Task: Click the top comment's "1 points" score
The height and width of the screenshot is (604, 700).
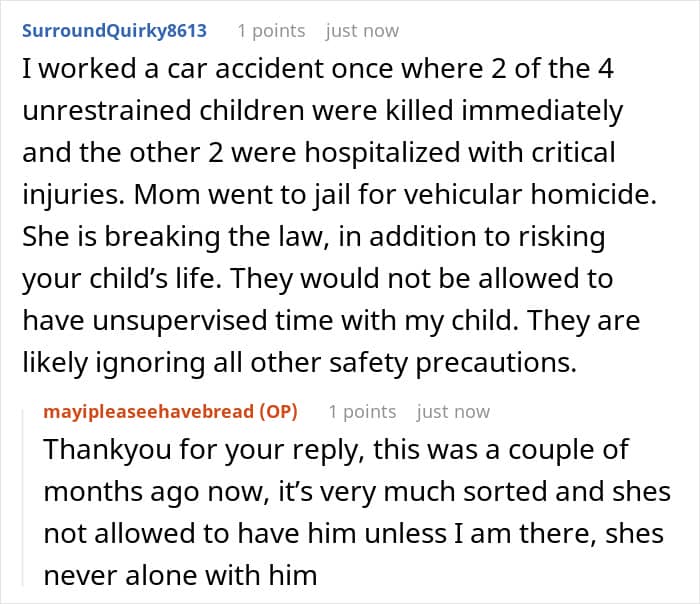Action: click(x=271, y=30)
